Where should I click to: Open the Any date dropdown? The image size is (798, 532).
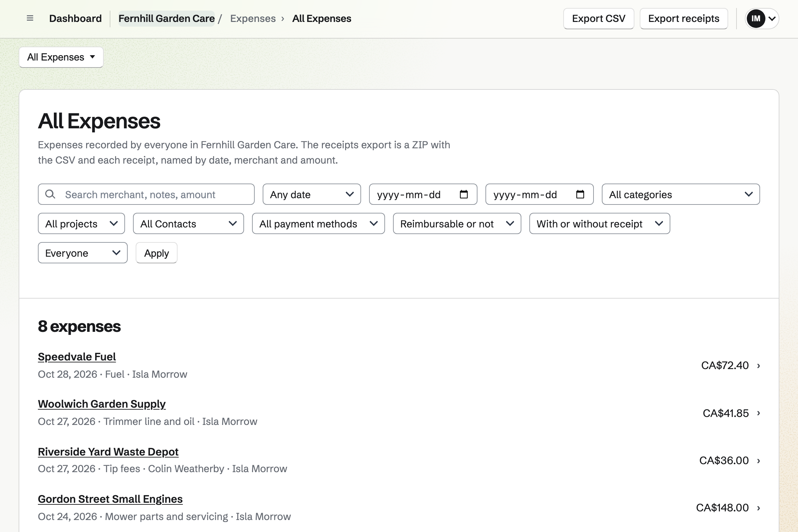pyautogui.click(x=312, y=194)
